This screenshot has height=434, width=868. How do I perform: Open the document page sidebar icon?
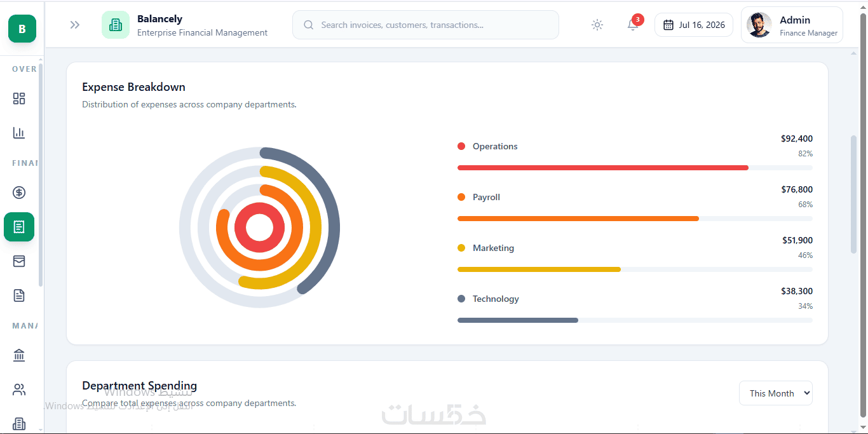tap(19, 295)
